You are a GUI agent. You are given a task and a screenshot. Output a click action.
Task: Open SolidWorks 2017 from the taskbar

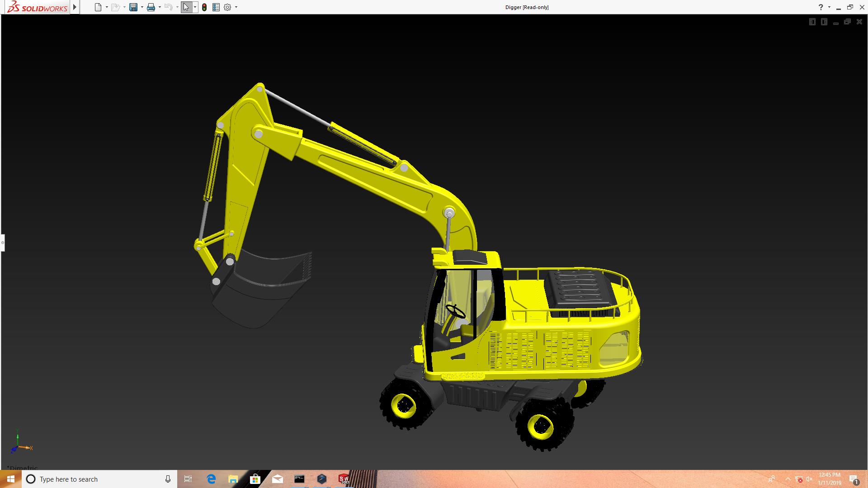[344, 479]
